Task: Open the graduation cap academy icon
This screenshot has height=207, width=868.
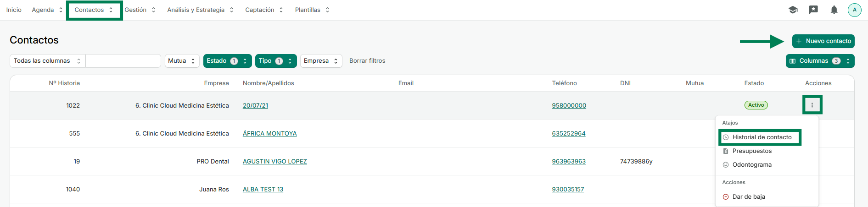Action: pos(793,10)
